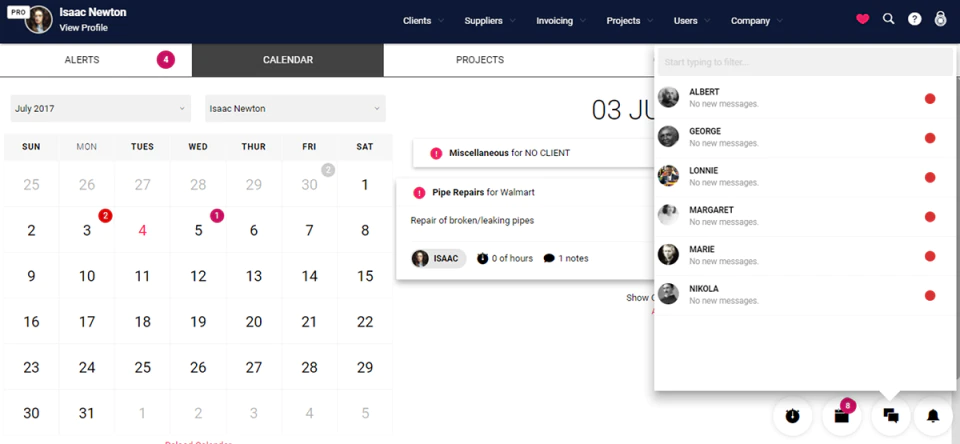Click the notification bell button
Image resolution: width=960 pixels, height=444 pixels.
933,416
